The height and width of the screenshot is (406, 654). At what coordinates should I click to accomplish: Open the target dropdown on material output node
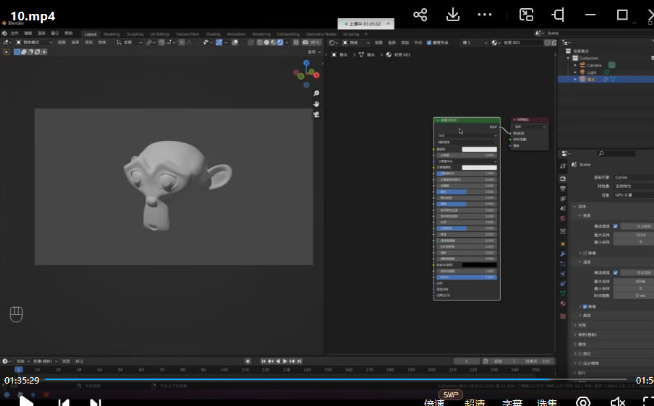(530, 126)
